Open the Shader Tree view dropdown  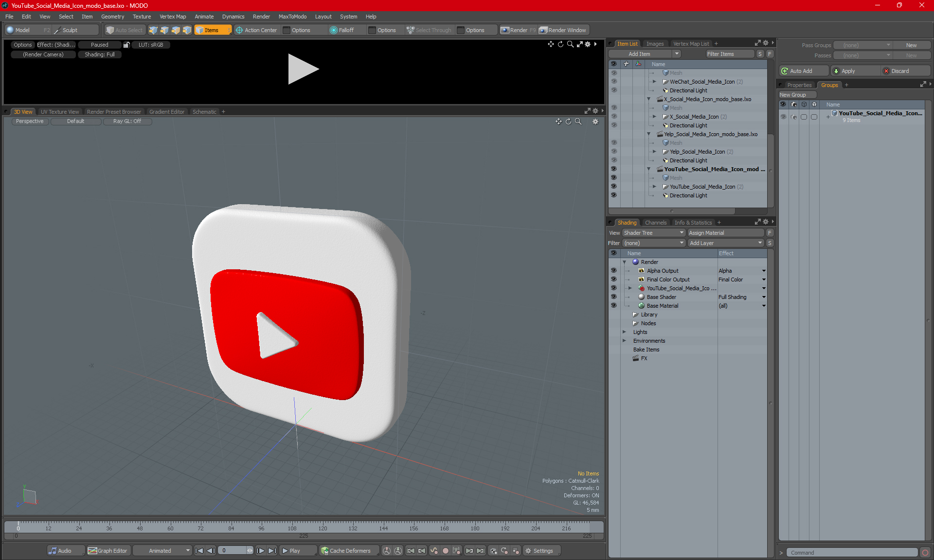click(x=653, y=233)
